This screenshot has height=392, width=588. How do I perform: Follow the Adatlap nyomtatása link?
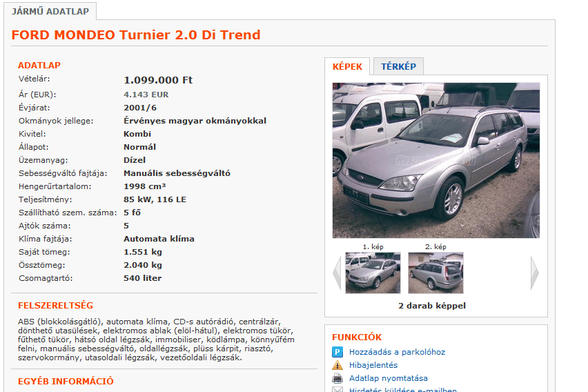pyautogui.click(x=388, y=378)
